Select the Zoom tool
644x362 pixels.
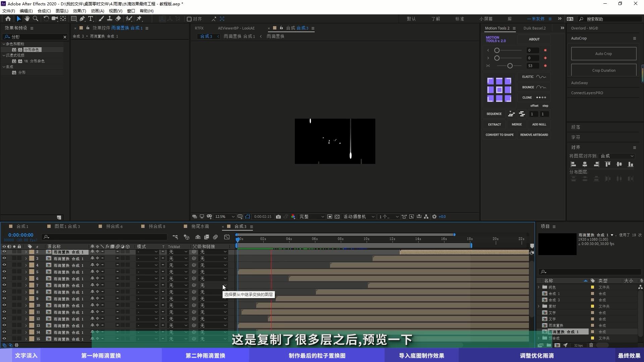point(35,19)
